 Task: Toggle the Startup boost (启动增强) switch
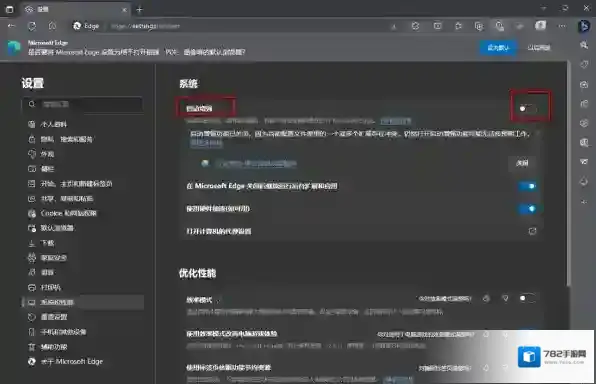[x=527, y=109]
